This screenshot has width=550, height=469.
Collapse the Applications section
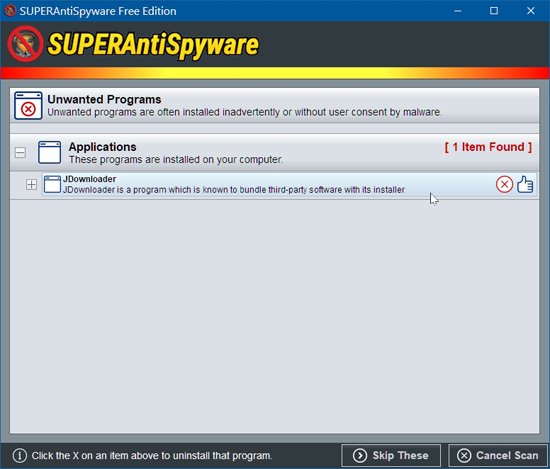coord(20,153)
